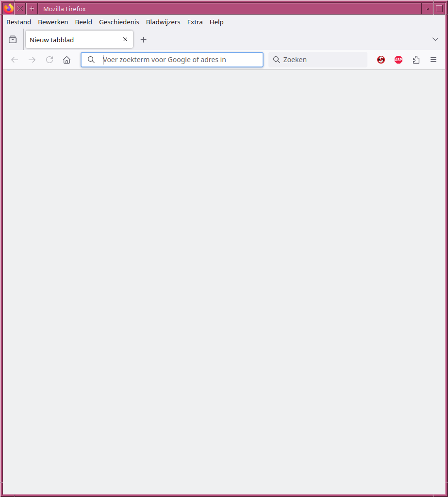Screen dimensions: 448x497
Task: Open the Firefox hamburger application menu
Action: click(x=433, y=60)
